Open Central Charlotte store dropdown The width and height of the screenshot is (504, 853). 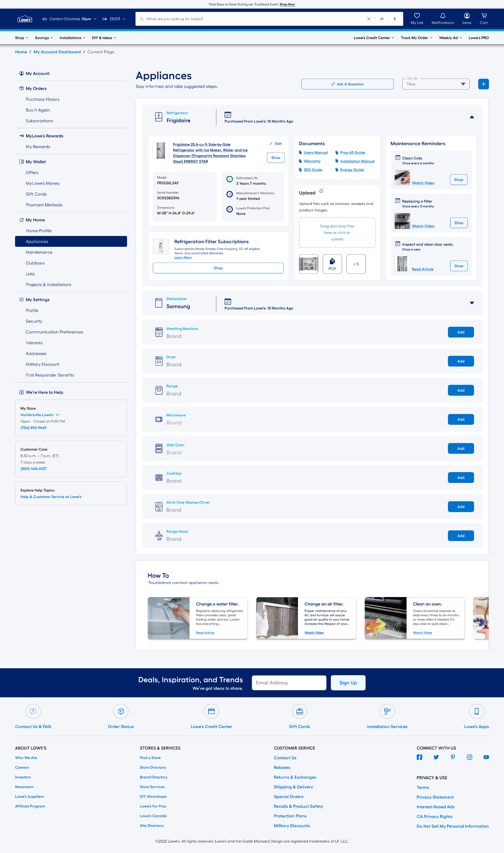(69, 19)
